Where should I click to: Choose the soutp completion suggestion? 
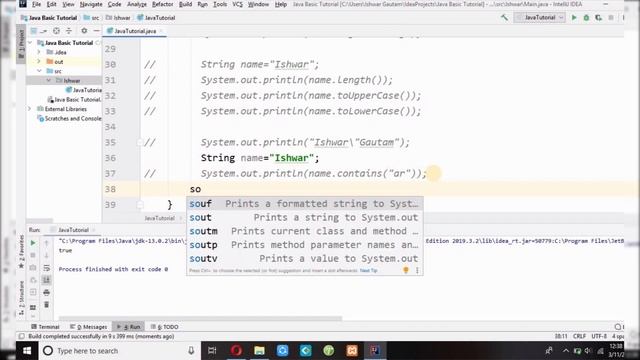click(304, 245)
